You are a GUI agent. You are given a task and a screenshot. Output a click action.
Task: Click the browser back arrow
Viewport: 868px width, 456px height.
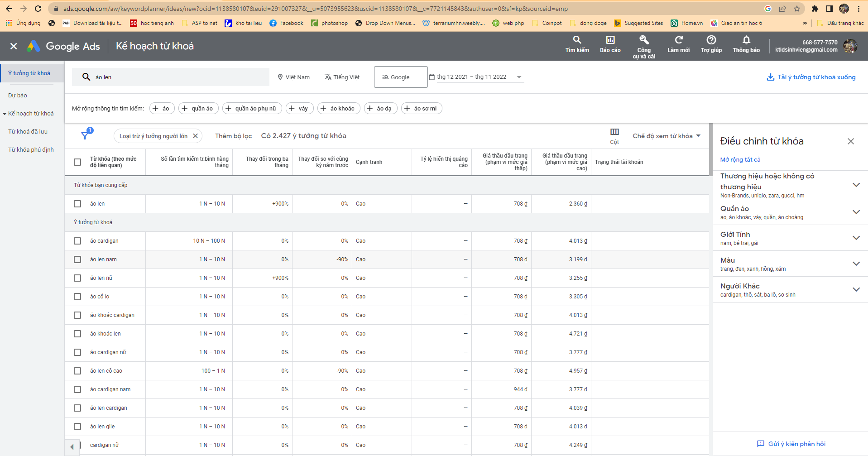click(x=9, y=9)
